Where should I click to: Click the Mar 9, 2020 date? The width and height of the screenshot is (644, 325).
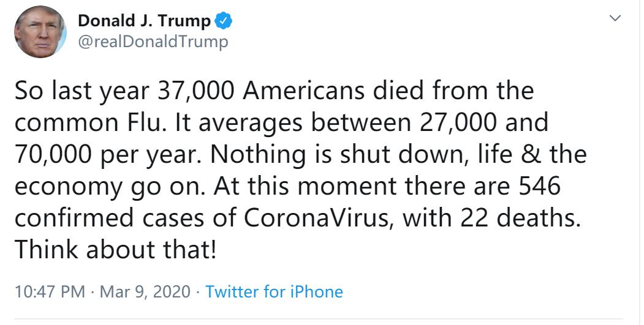click(146, 291)
